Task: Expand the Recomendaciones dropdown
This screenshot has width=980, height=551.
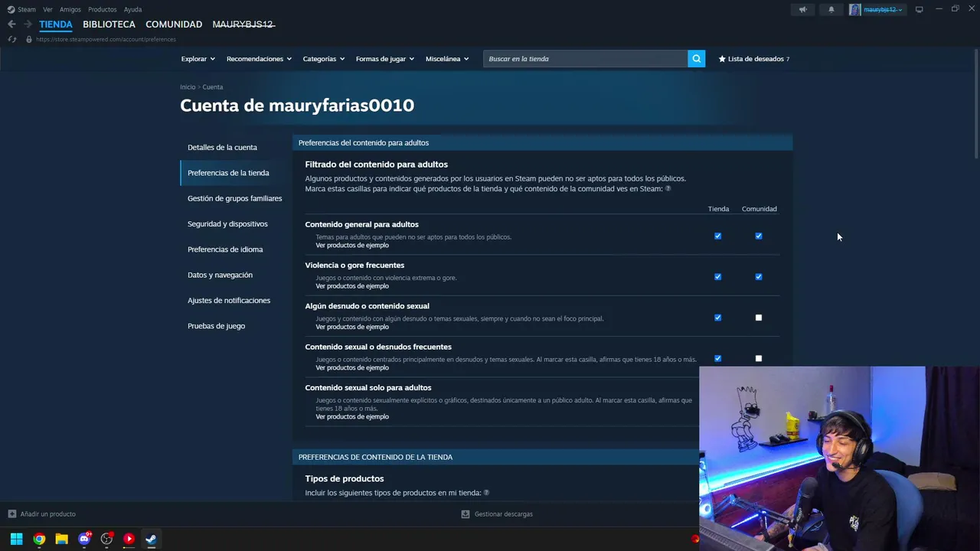Action: click(259, 59)
